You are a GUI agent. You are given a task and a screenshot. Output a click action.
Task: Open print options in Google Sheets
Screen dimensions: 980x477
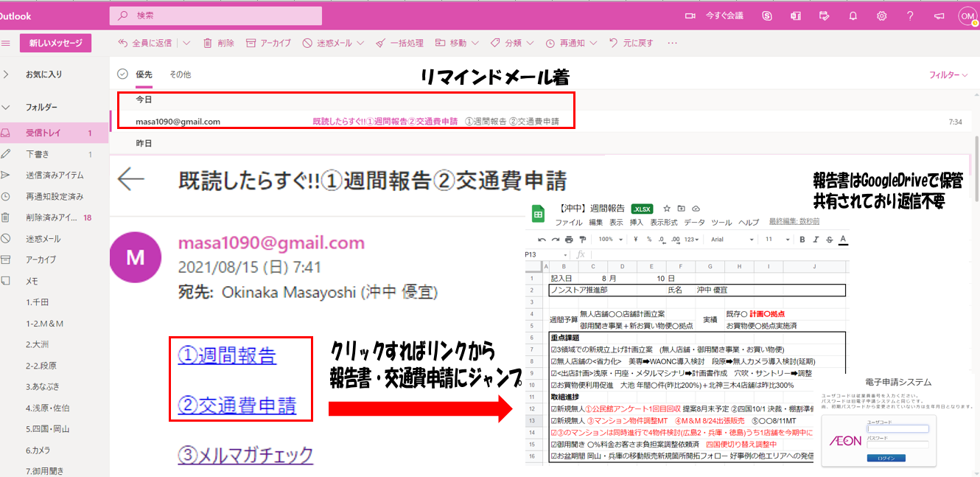(x=570, y=240)
